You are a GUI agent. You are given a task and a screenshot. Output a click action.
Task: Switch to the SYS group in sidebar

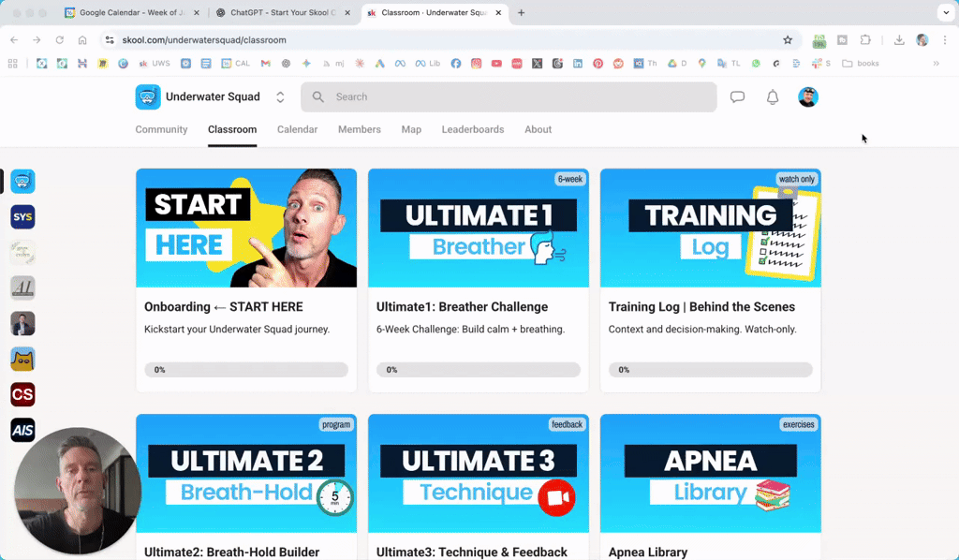pyautogui.click(x=22, y=217)
